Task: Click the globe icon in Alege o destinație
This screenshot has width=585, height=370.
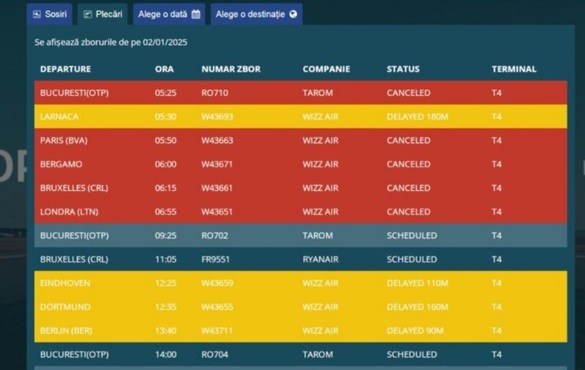Action: click(293, 14)
